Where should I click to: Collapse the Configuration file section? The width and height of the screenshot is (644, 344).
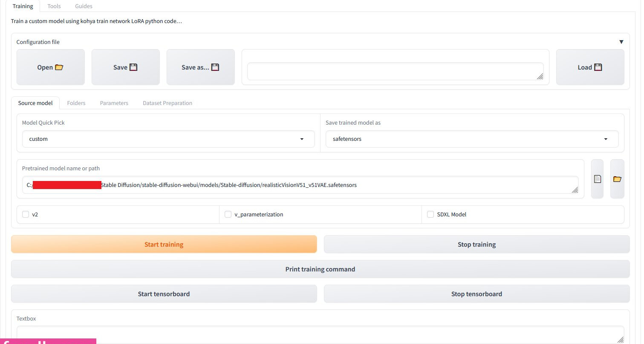(x=621, y=42)
